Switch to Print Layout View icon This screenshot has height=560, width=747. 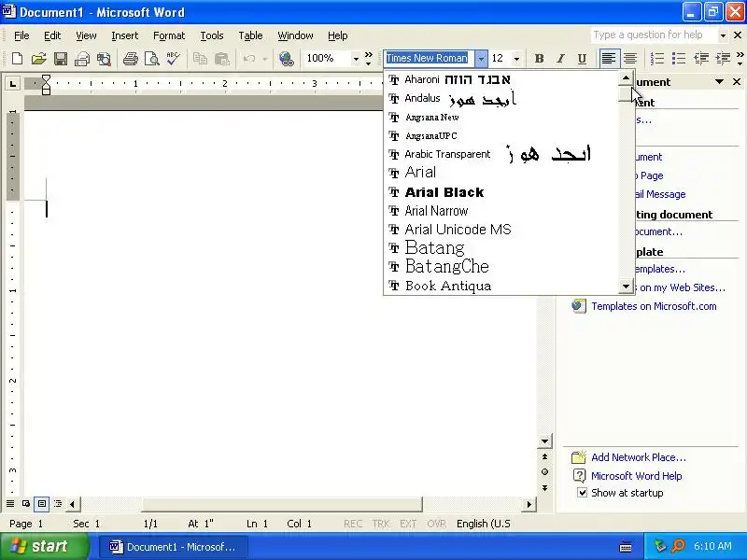point(42,503)
